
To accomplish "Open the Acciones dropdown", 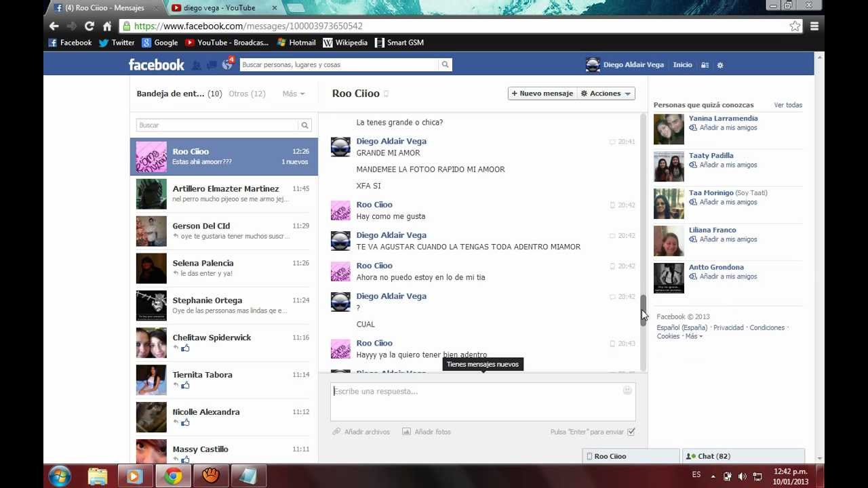I will point(606,94).
